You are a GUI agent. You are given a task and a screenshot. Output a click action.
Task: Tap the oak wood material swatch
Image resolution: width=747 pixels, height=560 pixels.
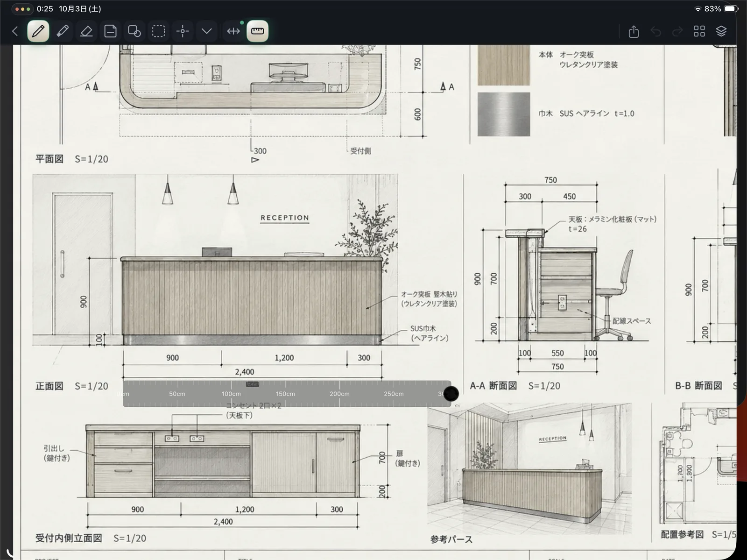pyautogui.click(x=504, y=65)
